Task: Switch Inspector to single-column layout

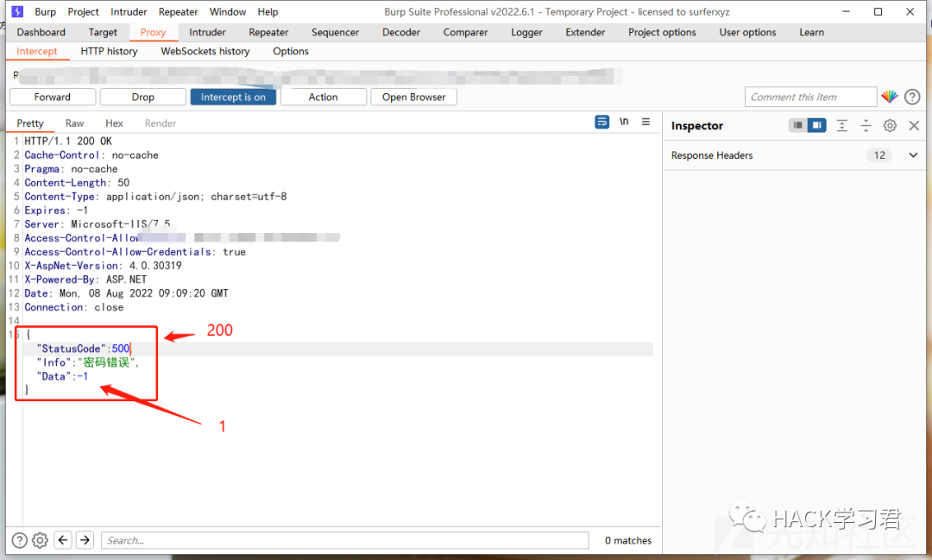Action: click(x=797, y=125)
